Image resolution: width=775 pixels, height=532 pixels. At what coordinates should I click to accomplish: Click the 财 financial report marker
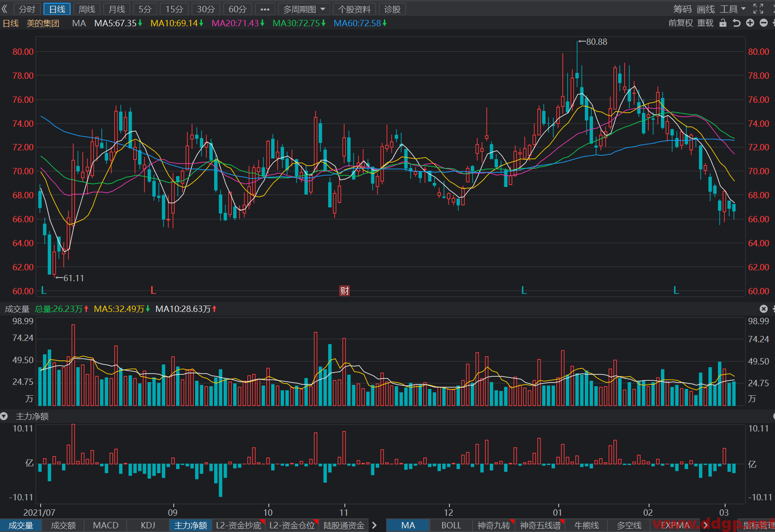tap(344, 291)
